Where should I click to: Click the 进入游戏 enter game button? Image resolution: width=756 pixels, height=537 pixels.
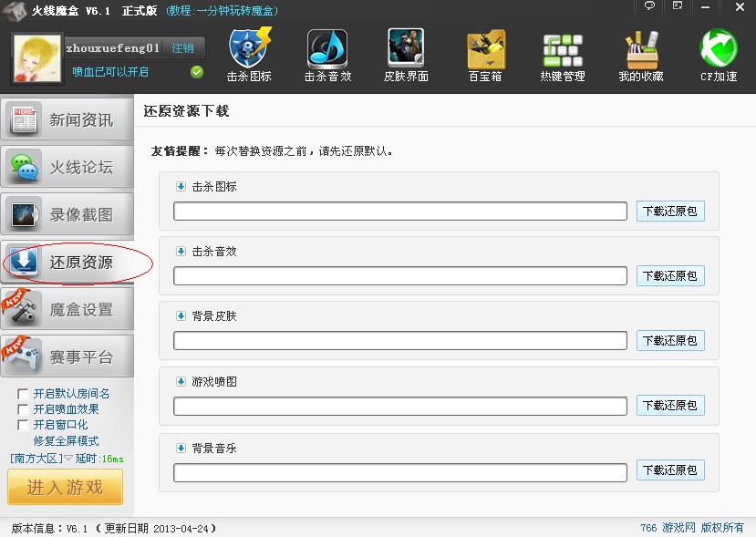pos(65,488)
